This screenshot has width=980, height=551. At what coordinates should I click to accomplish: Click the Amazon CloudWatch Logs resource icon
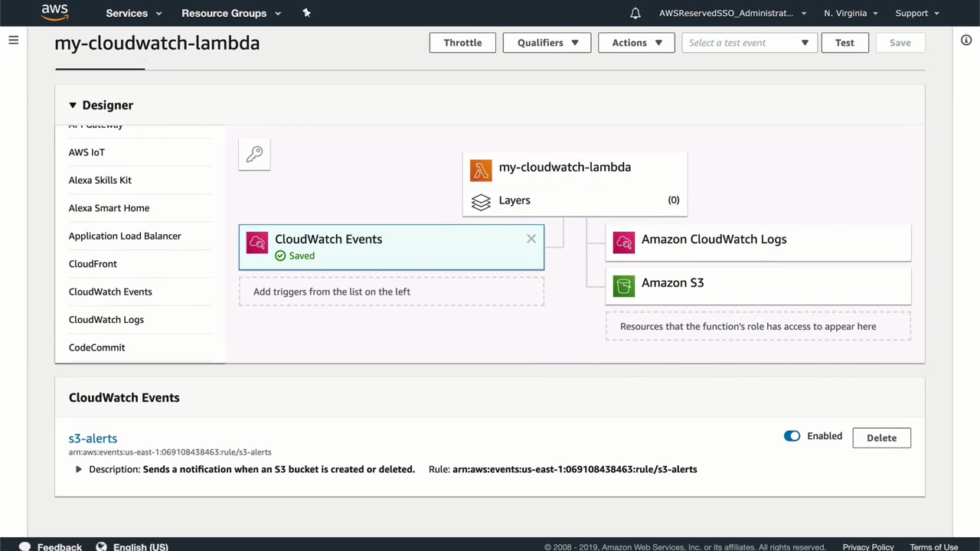tap(624, 243)
